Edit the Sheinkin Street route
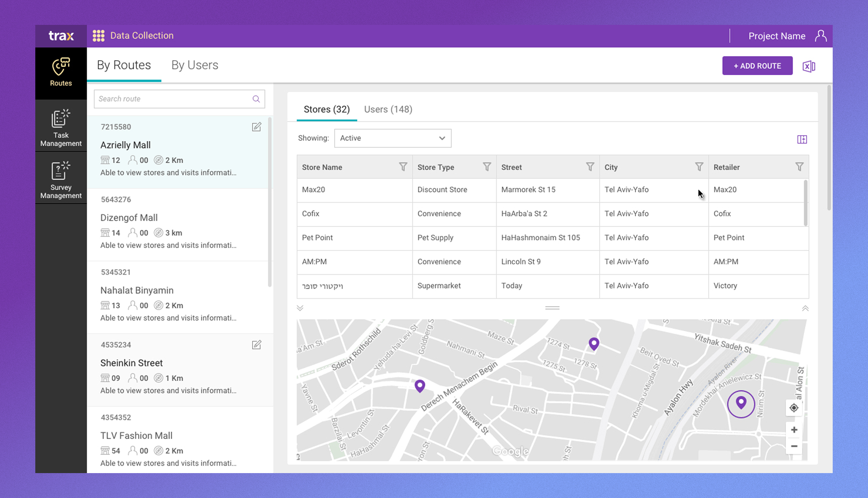Screen dimensions: 868x498 click(x=257, y=345)
